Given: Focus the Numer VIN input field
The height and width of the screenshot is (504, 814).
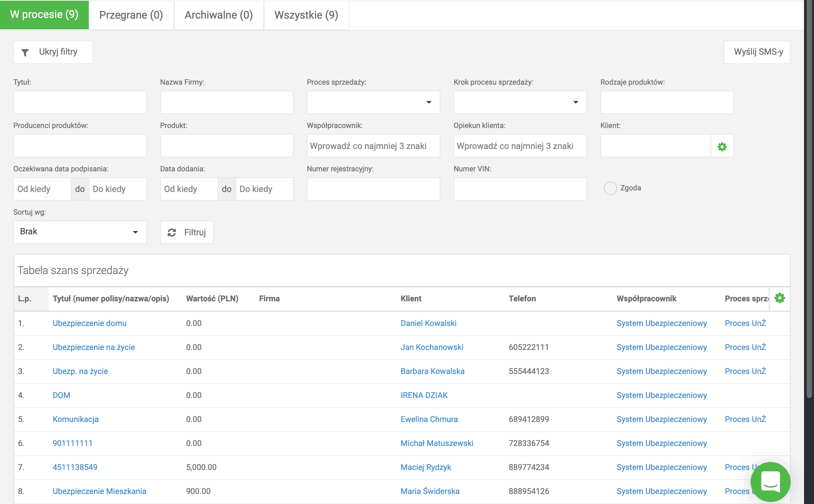Looking at the screenshot, I should tap(520, 189).
